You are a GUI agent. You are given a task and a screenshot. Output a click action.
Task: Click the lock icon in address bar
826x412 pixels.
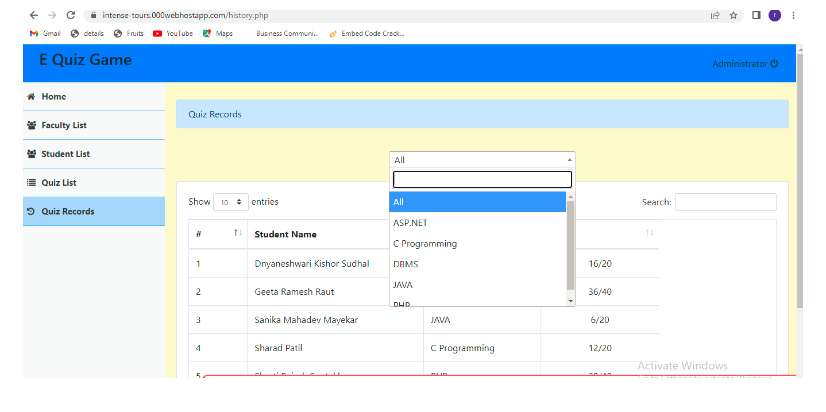pos(94,16)
